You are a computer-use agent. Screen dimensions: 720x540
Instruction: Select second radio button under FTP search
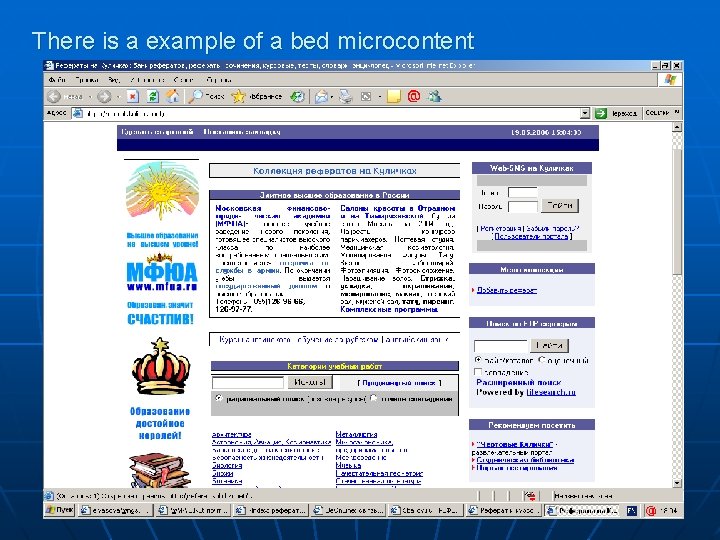[x=541, y=360]
